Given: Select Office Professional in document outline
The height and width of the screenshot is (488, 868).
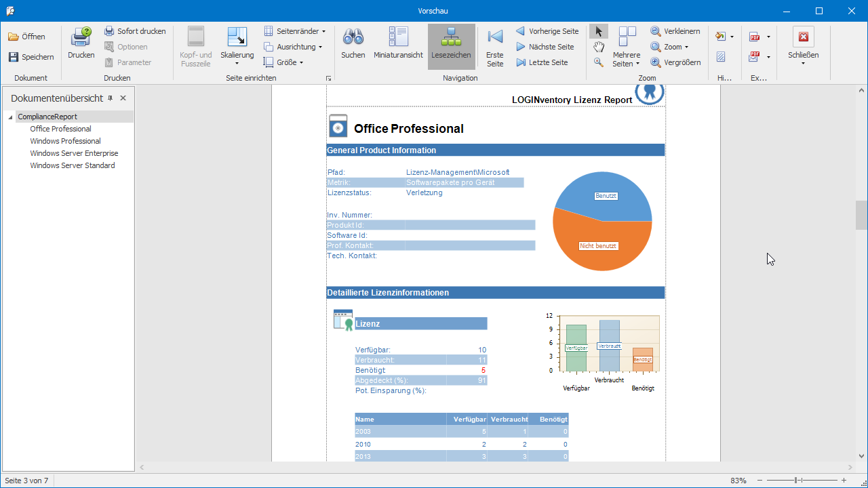Looking at the screenshot, I should coord(60,129).
